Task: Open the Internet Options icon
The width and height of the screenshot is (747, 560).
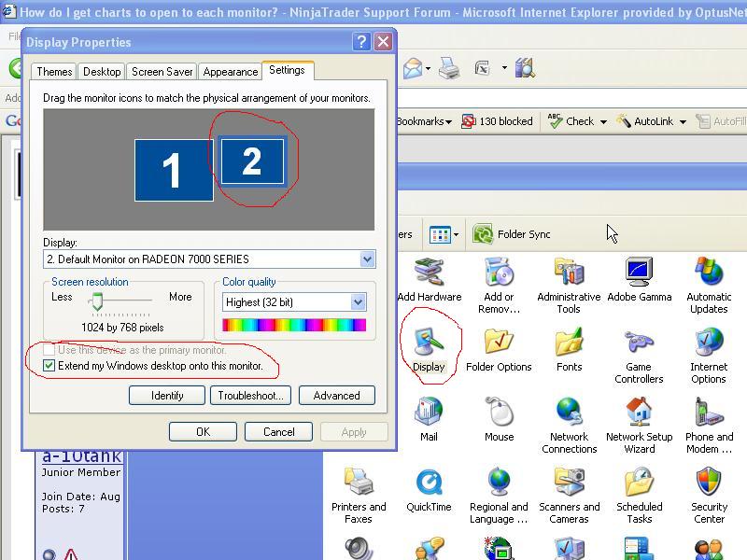Action: pyautogui.click(x=709, y=356)
